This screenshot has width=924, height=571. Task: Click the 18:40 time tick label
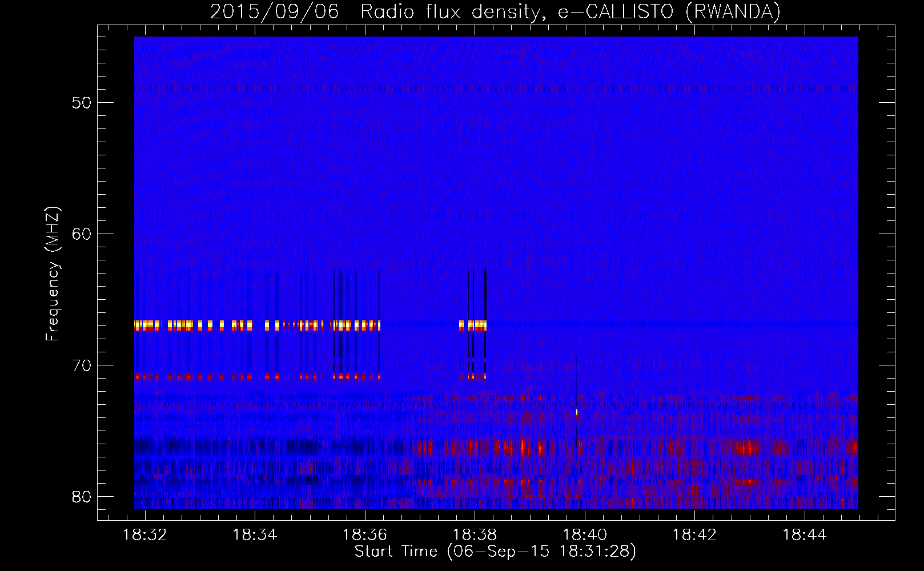point(585,535)
